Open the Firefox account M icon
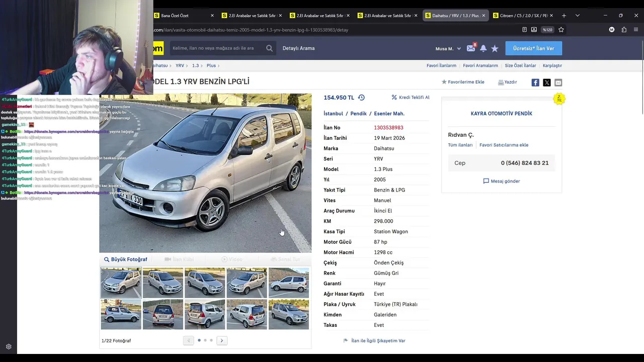Viewport: 644px width, 362px height. click(x=612, y=30)
